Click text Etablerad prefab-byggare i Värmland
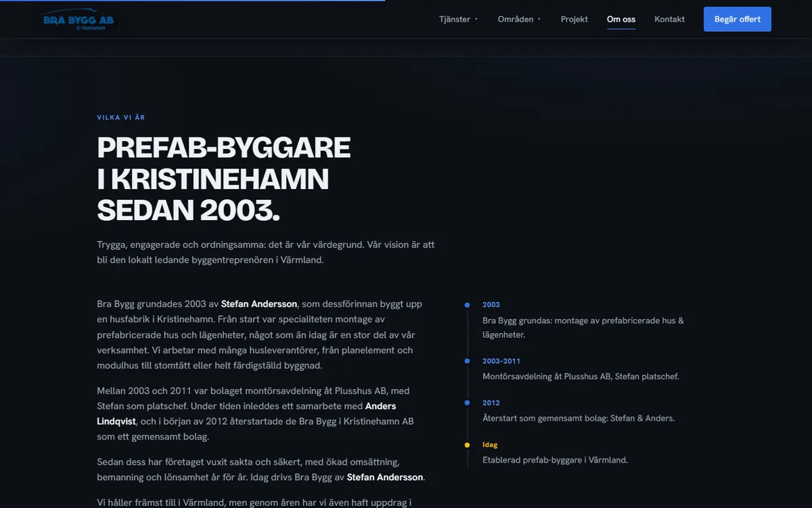812x508 pixels. 555,460
